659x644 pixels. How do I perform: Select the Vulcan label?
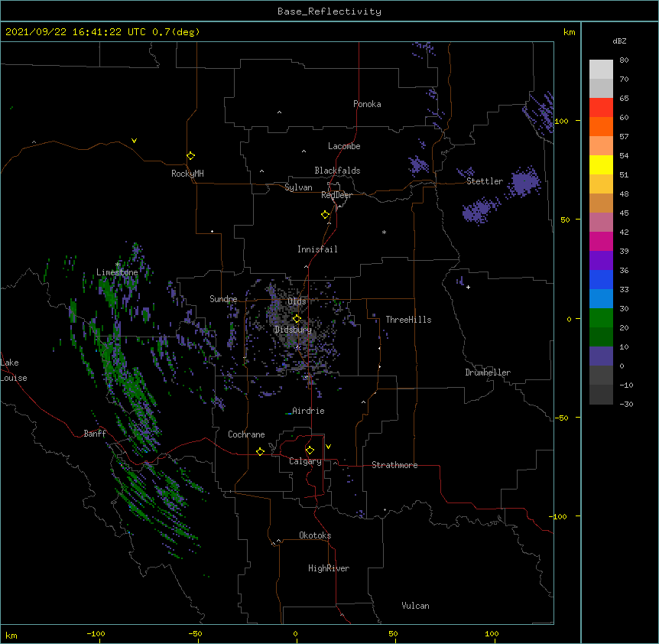click(415, 606)
